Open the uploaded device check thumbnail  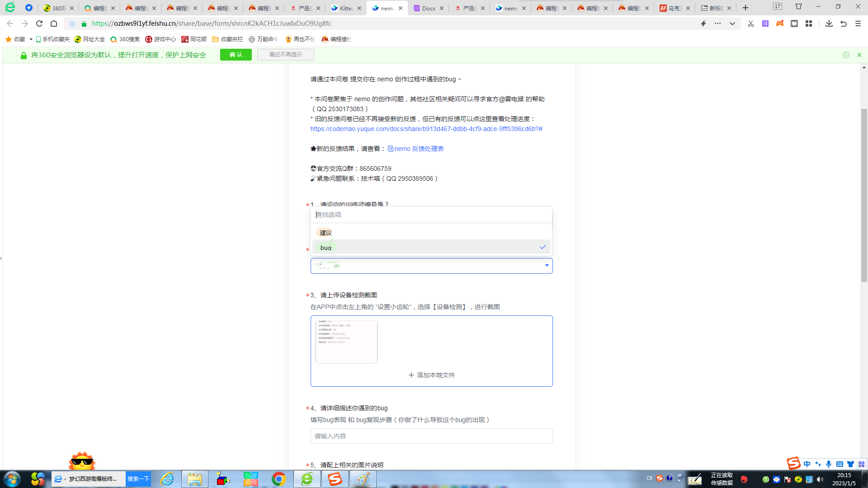[346, 342]
